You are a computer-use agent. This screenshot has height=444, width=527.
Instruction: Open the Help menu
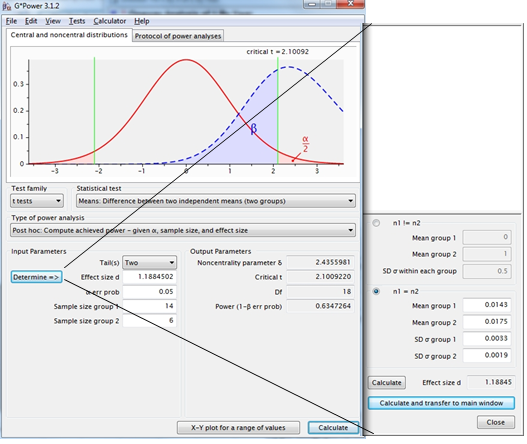coord(141,21)
